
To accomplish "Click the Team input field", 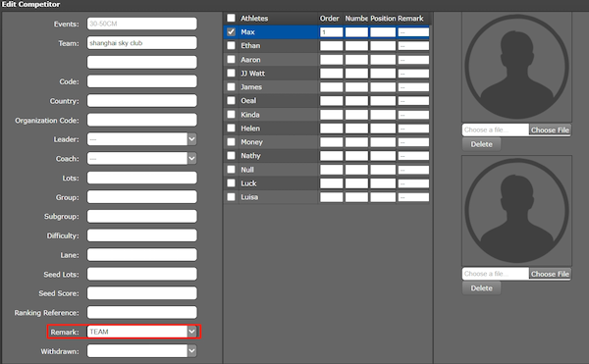I will pyautogui.click(x=142, y=43).
